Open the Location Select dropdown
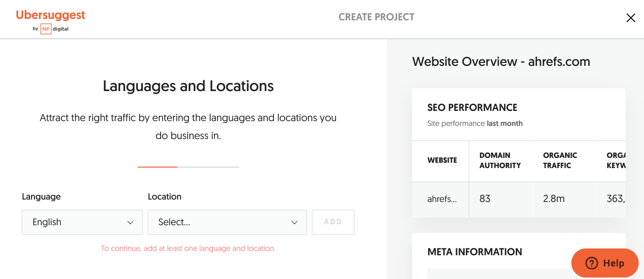The height and width of the screenshot is (279, 644). click(x=227, y=222)
